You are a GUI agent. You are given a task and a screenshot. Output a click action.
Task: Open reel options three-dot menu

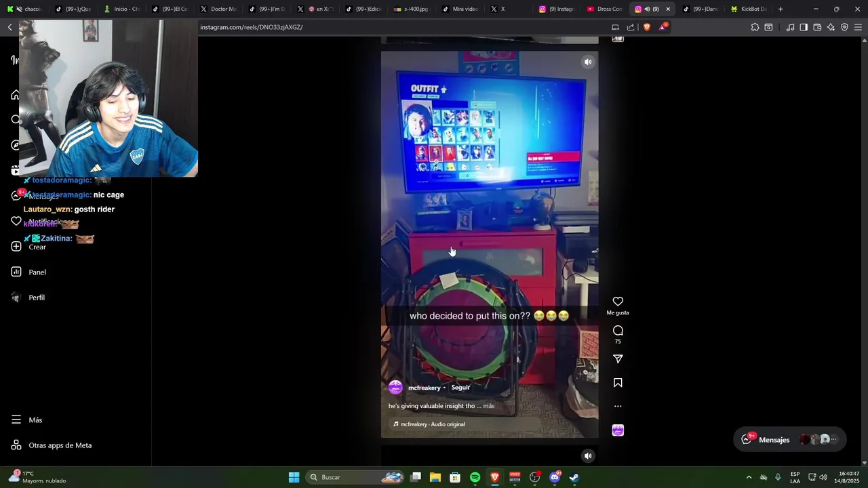point(618,407)
